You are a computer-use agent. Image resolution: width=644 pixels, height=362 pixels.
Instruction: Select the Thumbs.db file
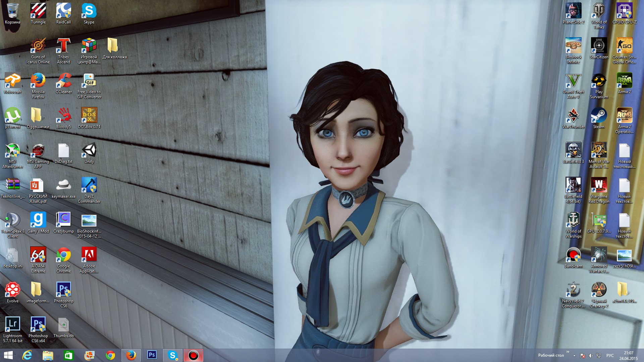63,327
